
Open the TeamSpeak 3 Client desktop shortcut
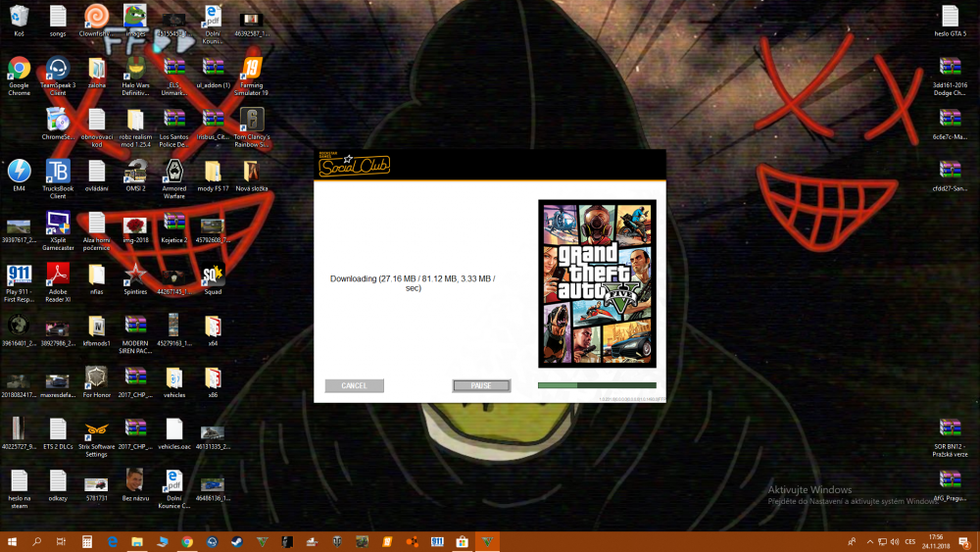tap(58, 75)
